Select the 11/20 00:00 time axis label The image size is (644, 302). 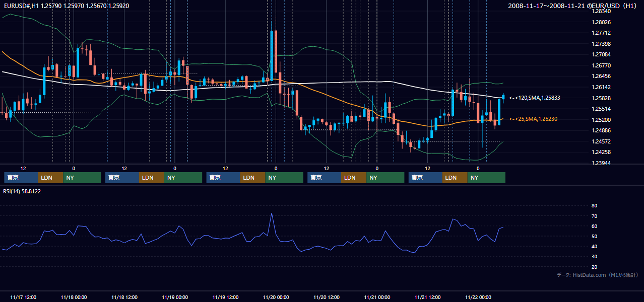click(x=276, y=297)
